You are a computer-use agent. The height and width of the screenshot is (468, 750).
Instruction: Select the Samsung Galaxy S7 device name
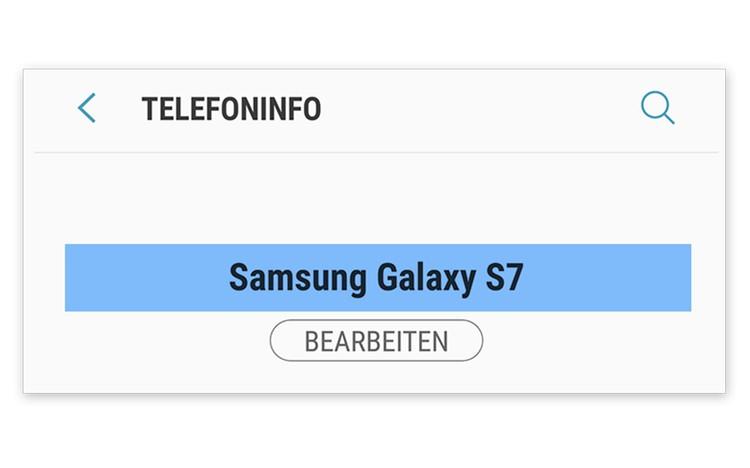[x=377, y=277]
